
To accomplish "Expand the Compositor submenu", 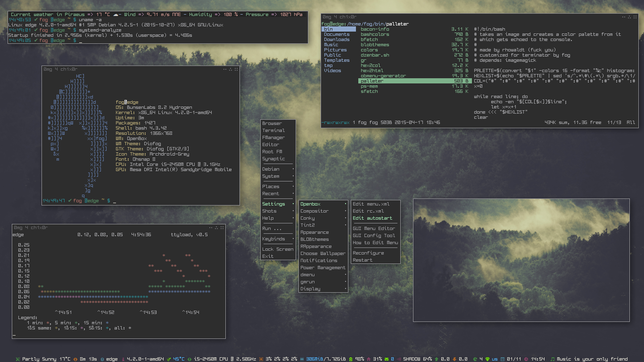I will point(323,211).
